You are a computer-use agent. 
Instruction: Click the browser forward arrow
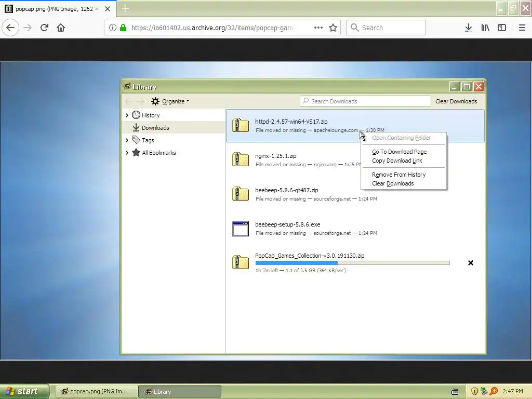click(28, 28)
